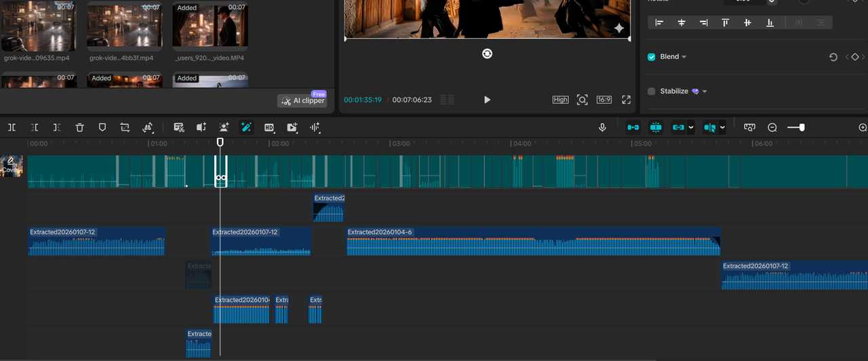Add a marker with the shield icon

102,127
